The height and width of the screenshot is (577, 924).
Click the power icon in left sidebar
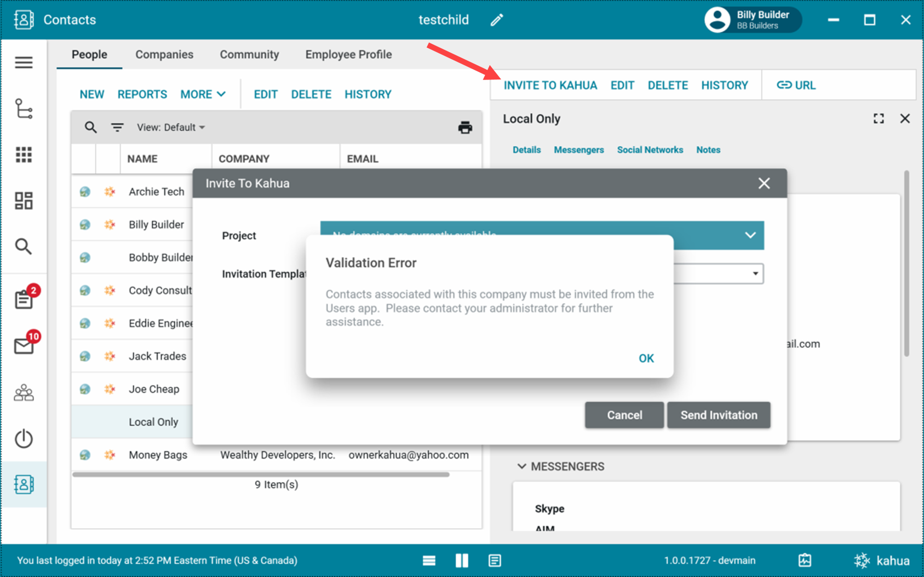pos(24,438)
